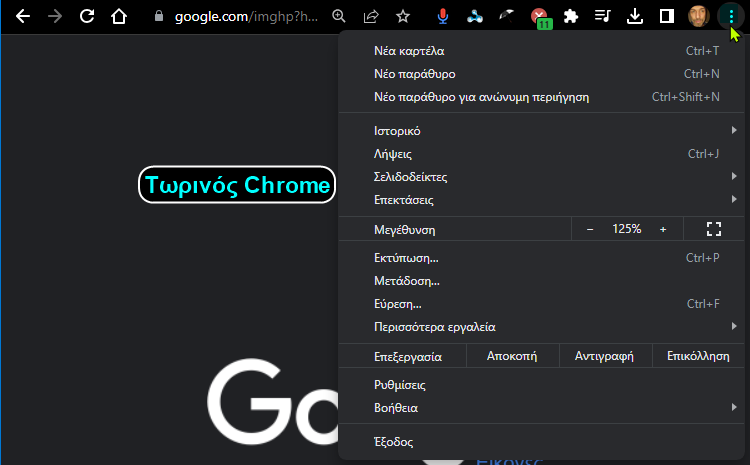Decrease zoom with the minus button
750x465 pixels.
[x=590, y=229]
